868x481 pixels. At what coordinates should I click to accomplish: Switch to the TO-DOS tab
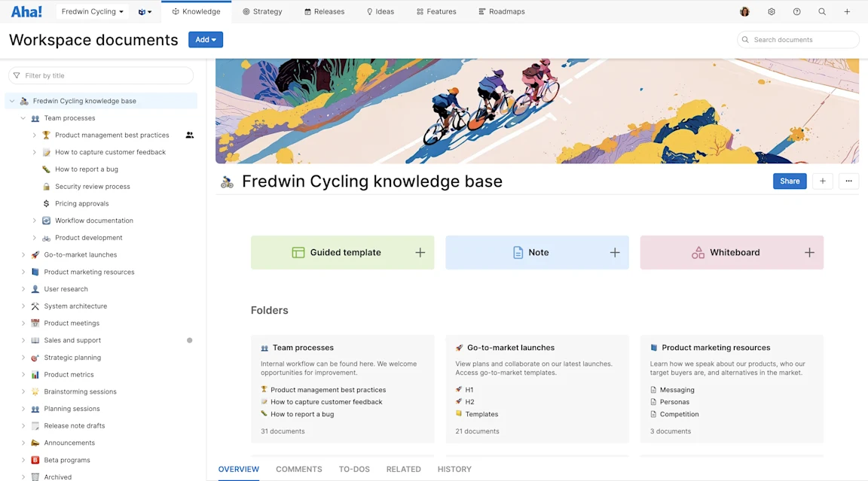(354, 468)
